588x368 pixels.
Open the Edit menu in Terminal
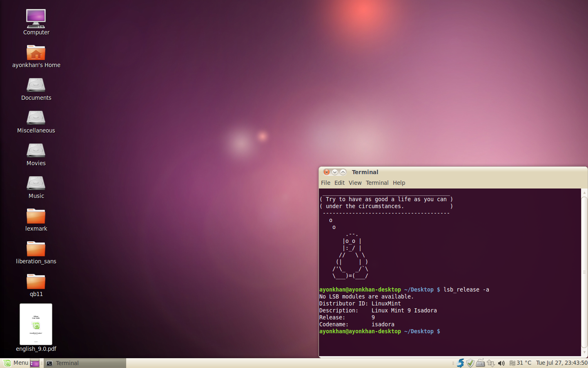click(339, 183)
